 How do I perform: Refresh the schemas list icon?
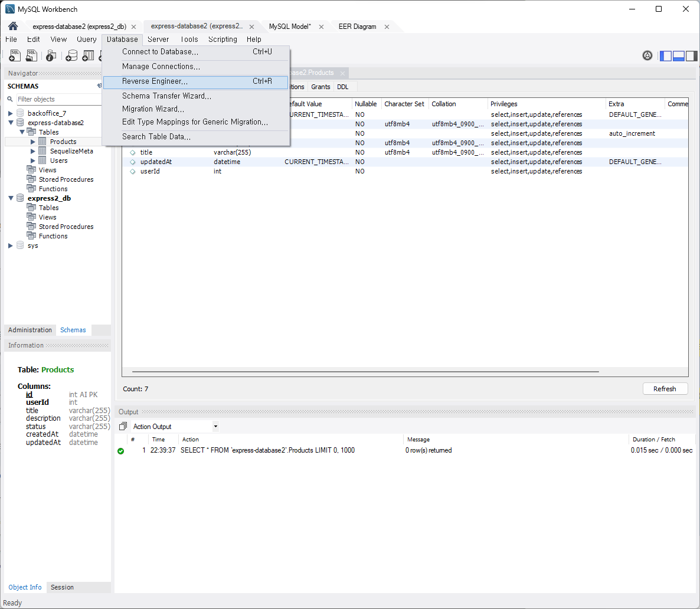click(x=99, y=86)
